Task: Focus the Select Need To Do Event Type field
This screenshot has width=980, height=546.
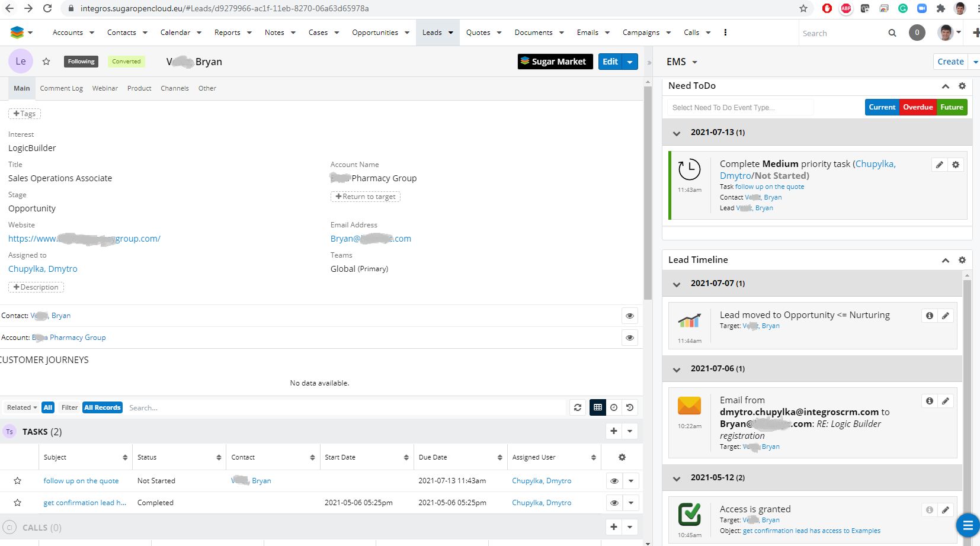Action: coord(741,107)
